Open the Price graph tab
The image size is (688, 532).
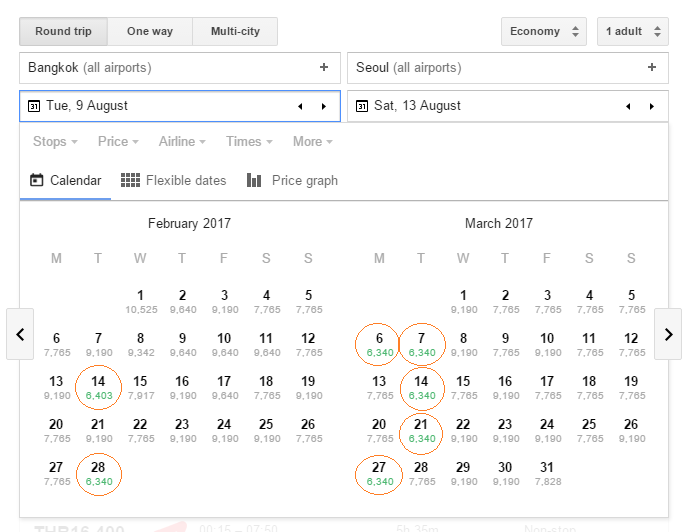[x=292, y=181]
